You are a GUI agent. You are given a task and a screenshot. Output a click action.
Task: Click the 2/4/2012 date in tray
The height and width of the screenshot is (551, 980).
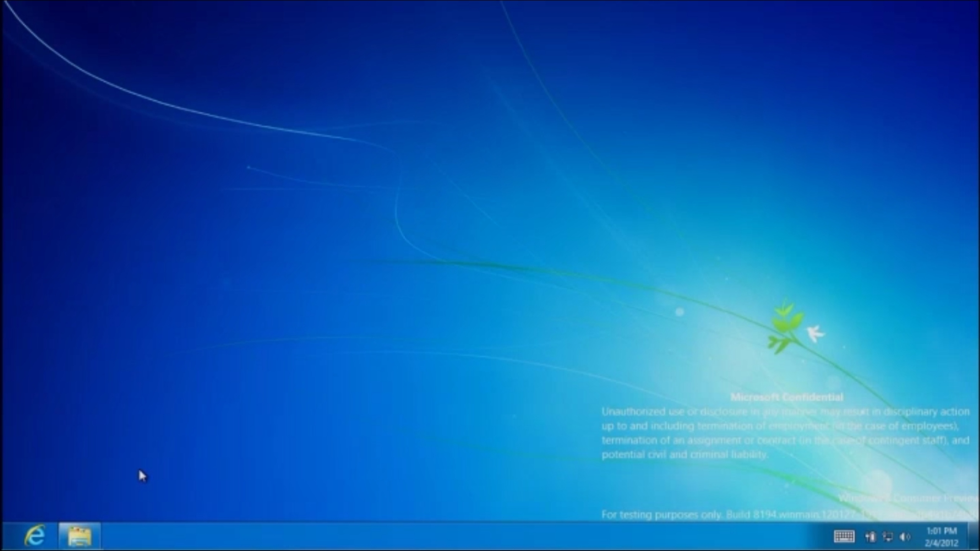pyautogui.click(x=941, y=543)
